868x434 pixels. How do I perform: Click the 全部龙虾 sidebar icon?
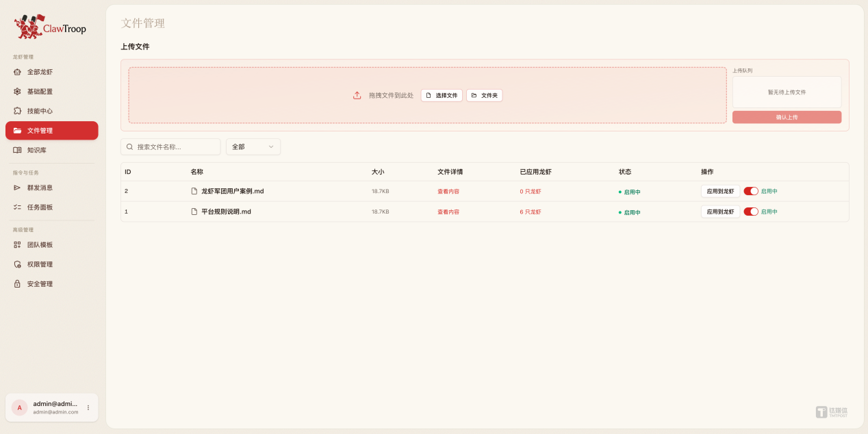(17, 72)
